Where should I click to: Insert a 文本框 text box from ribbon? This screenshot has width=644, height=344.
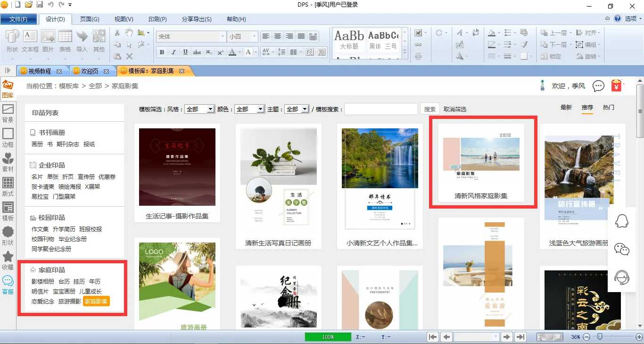click(x=30, y=41)
